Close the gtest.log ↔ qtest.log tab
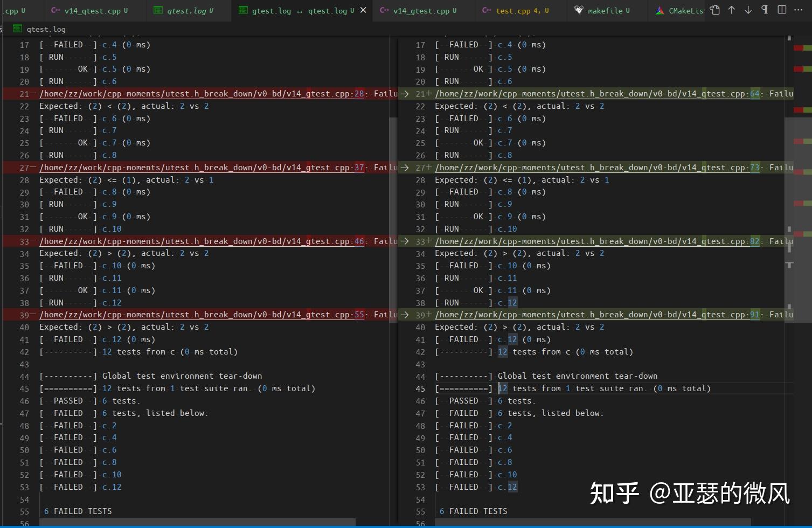 point(363,10)
